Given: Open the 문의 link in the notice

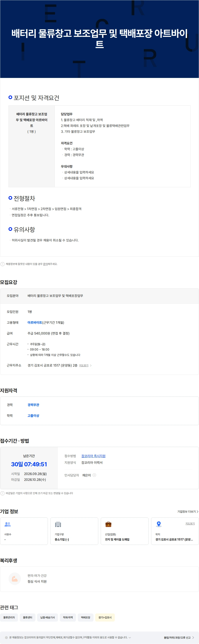Looking at the screenshot, I should 45,264.
